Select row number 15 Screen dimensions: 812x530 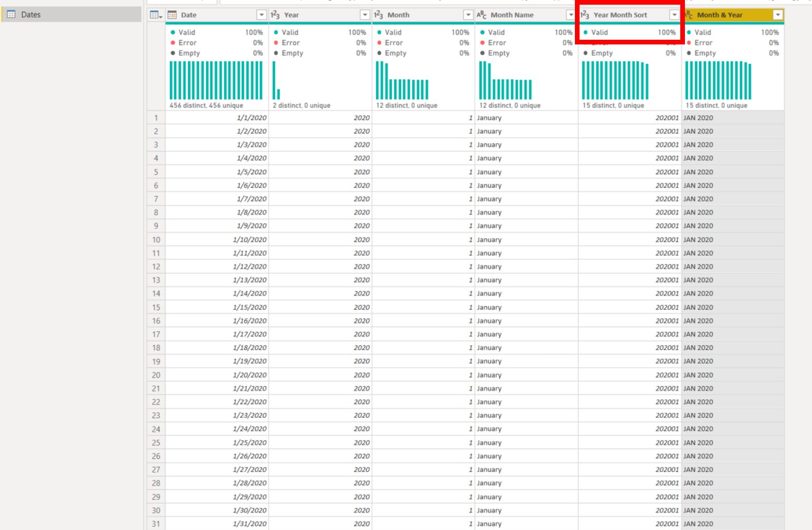(156, 307)
